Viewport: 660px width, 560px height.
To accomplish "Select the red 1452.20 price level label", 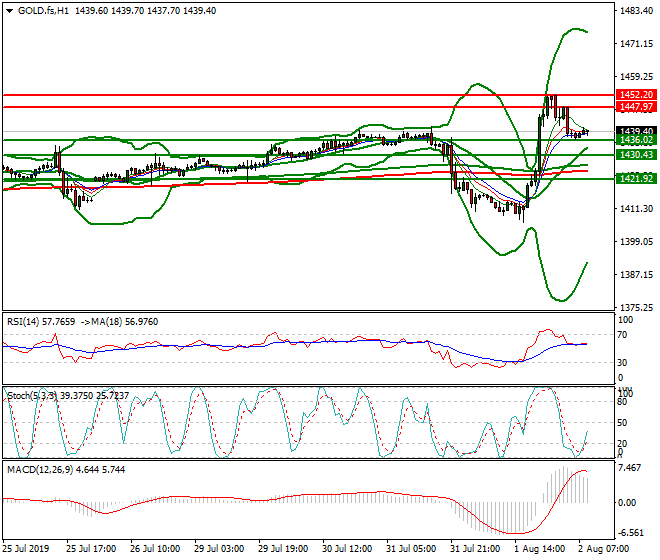I will 635,94.
